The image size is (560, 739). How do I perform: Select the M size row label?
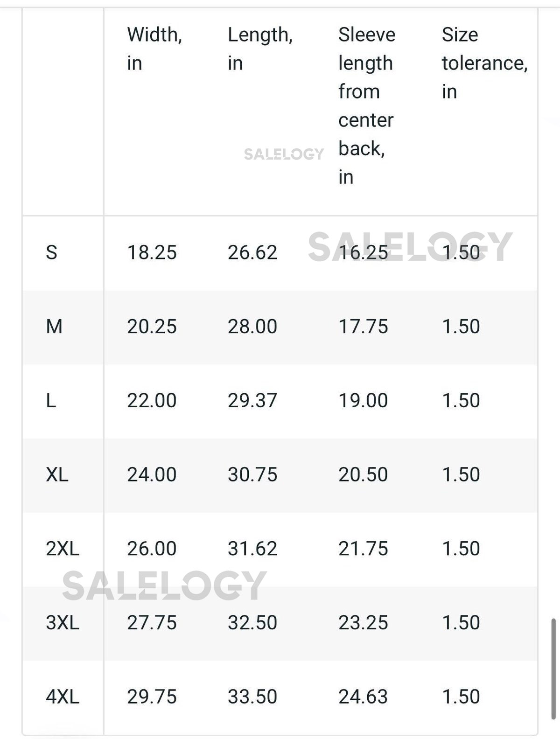click(54, 327)
